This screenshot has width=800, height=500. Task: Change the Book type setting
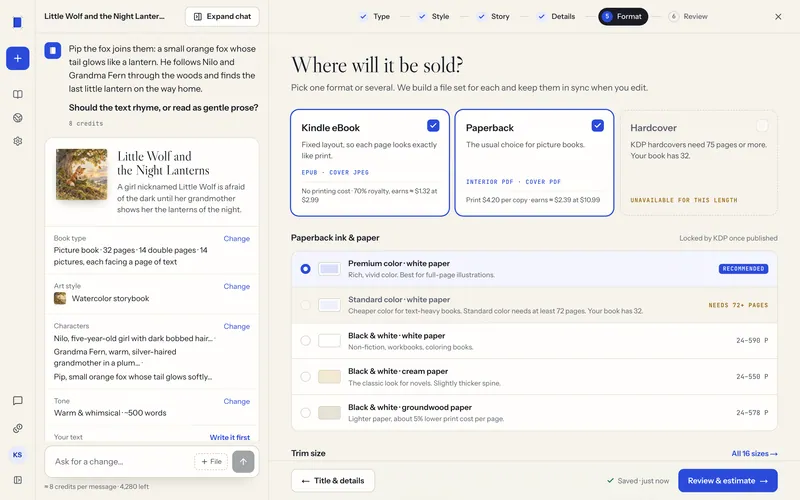pyautogui.click(x=236, y=238)
